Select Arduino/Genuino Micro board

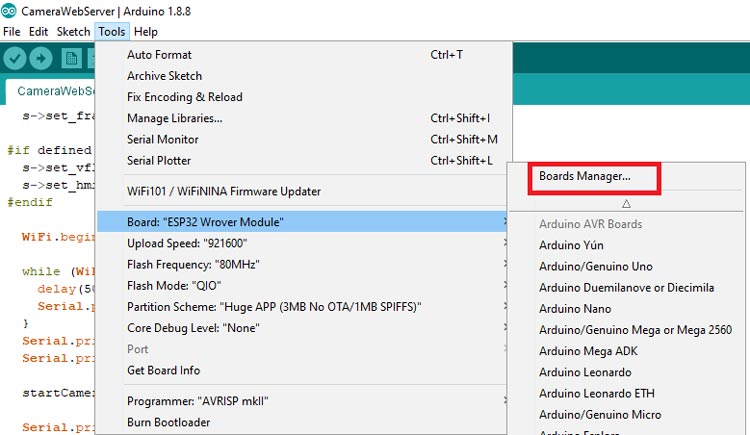[x=626, y=414]
